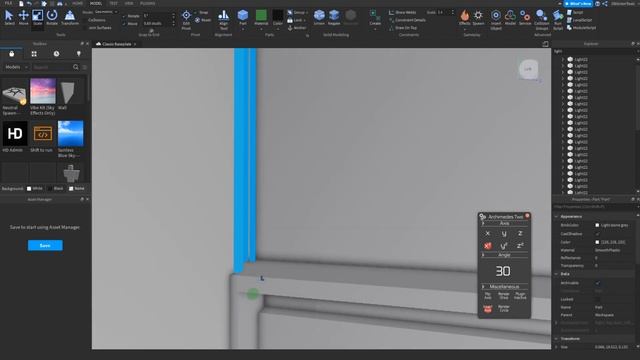Click the Toolbox search field
The width and height of the screenshot is (640, 360).
pyautogui.click(x=52, y=67)
